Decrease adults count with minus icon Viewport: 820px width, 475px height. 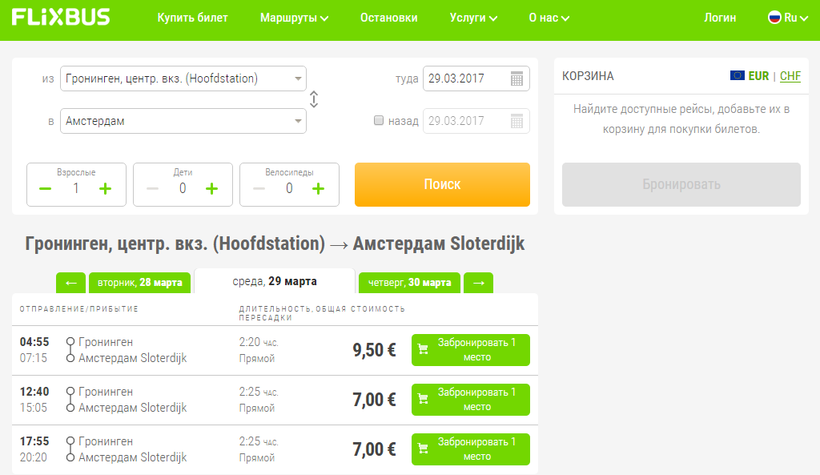pos(45,188)
